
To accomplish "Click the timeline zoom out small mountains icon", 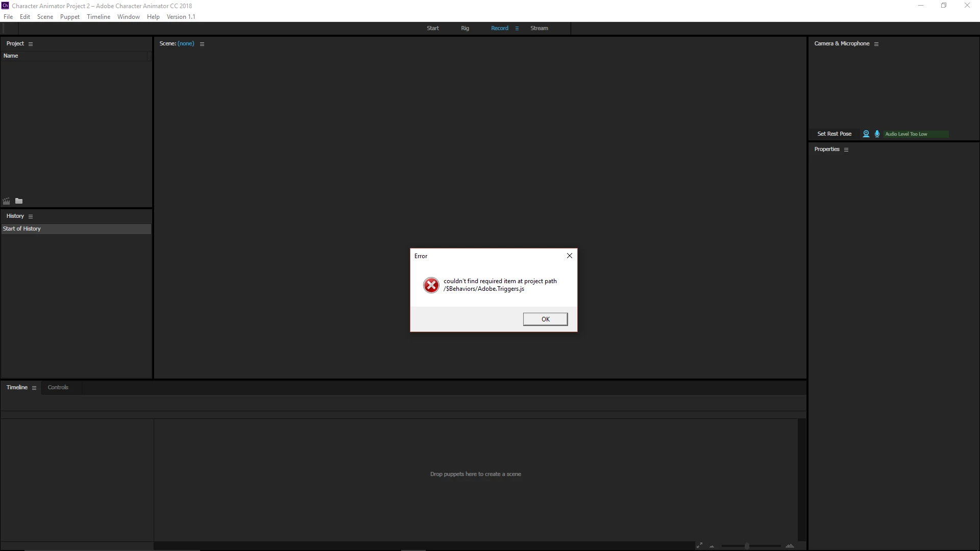I will tap(712, 546).
